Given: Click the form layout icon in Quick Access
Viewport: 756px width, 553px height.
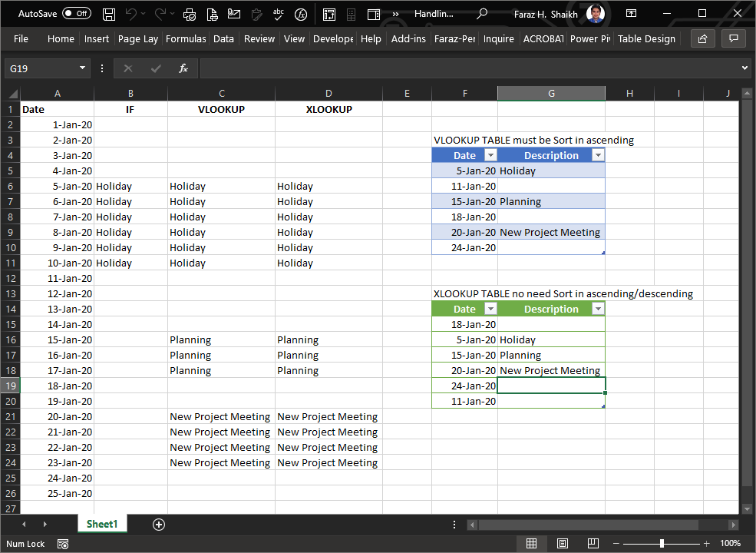Looking at the screenshot, I should (329, 15).
